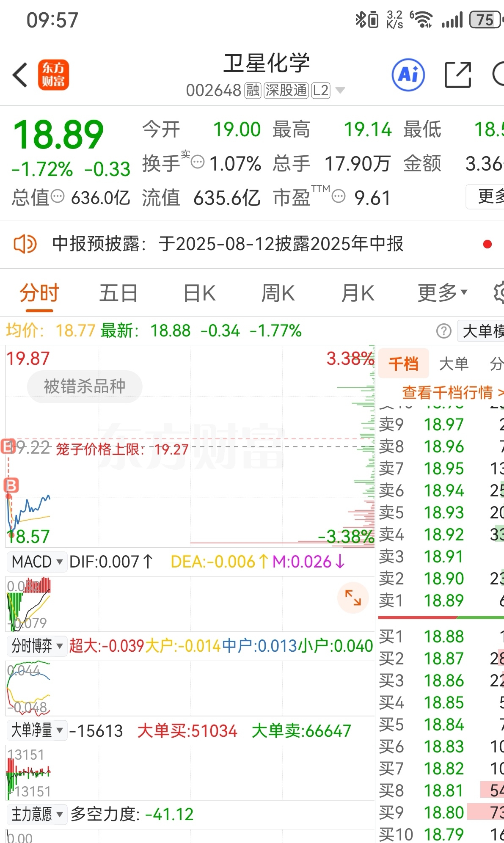The image size is (504, 843).
Task: Select 买8 price 18.81 row
Action: [441, 791]
